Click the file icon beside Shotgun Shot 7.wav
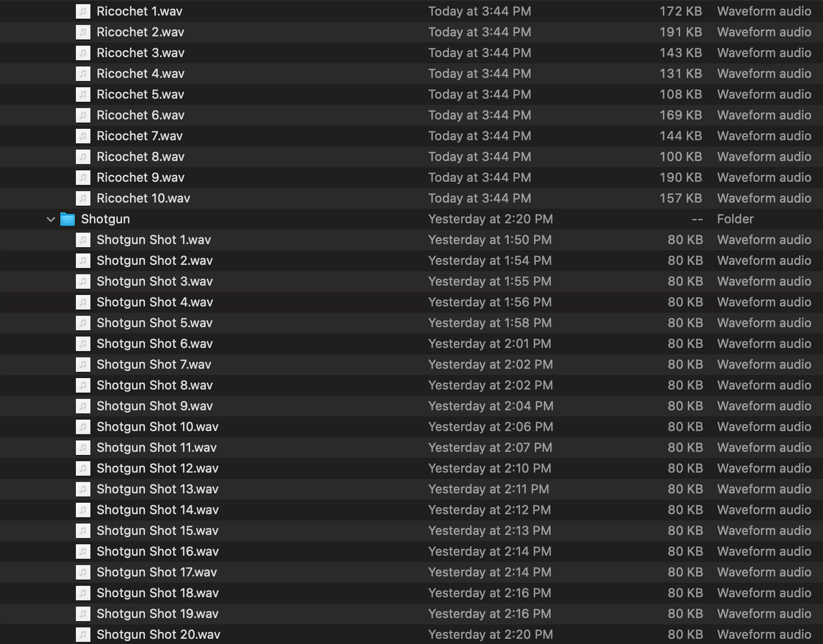 83,364
